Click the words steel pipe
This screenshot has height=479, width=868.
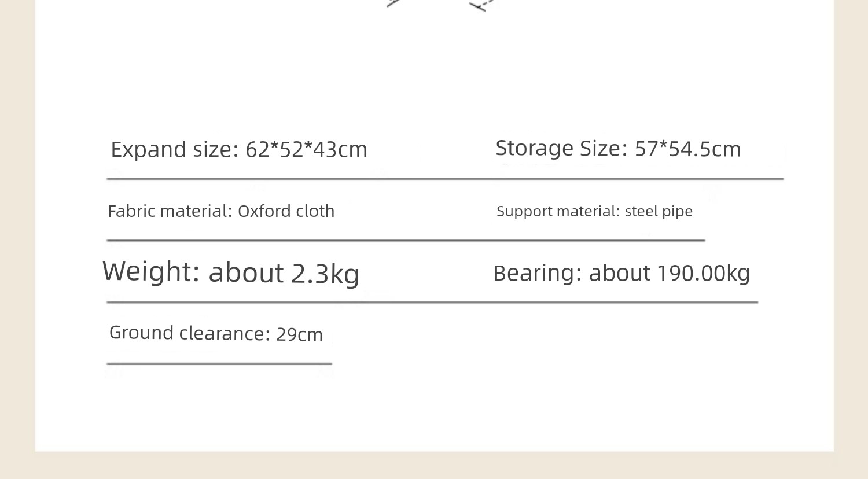[x=659, y=212]
